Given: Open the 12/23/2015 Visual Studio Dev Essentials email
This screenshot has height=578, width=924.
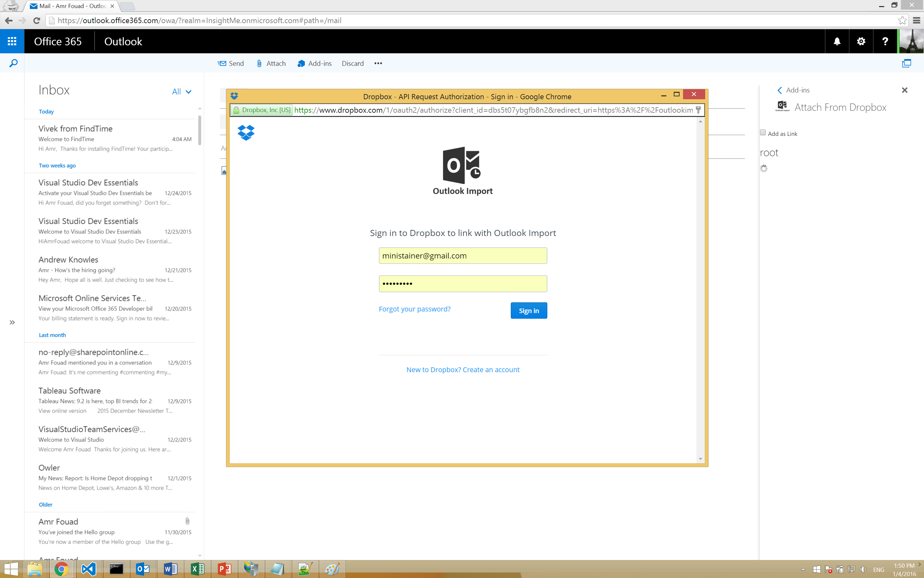Looking at the screenshot, I should click(x=110, y=231).
